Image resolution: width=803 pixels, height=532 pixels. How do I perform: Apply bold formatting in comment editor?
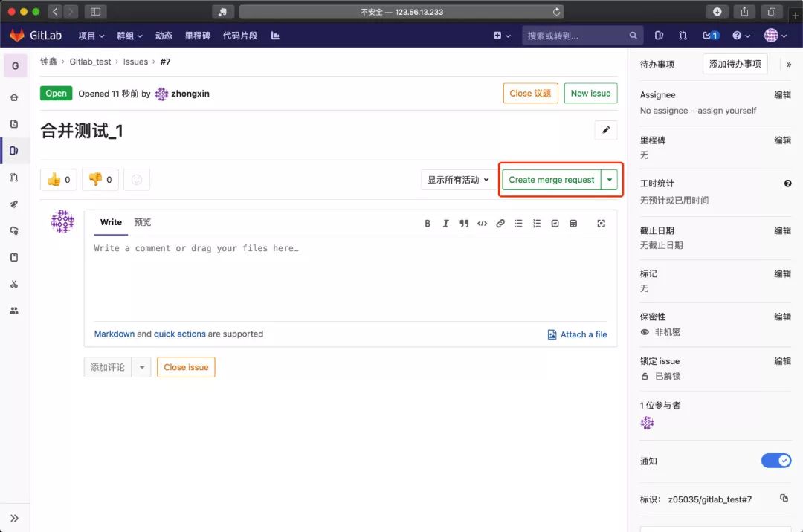click(427, 224)
